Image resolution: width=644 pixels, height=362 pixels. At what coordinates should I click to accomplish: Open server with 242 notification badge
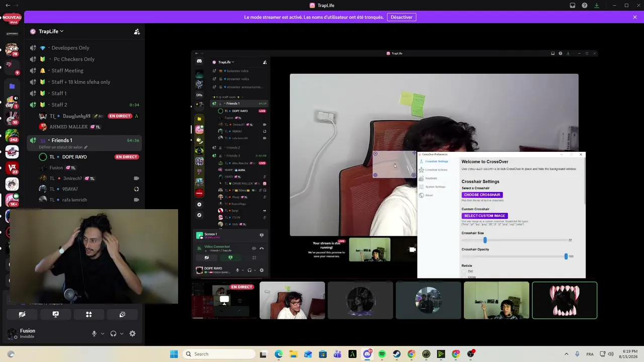click(12, 136)
